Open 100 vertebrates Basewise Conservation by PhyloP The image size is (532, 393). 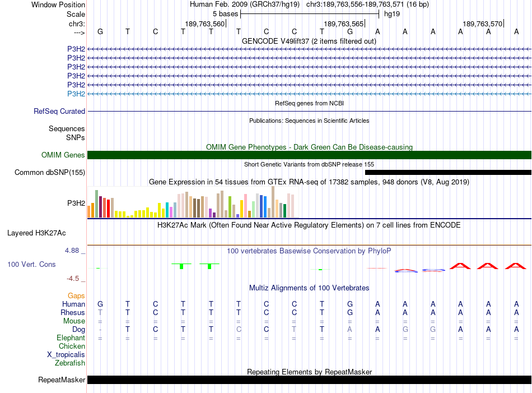click(x=309, y=251)
